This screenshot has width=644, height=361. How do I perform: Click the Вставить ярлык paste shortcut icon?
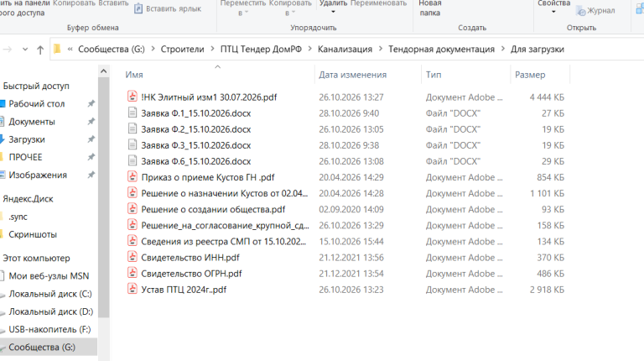(x=138, y=8)
